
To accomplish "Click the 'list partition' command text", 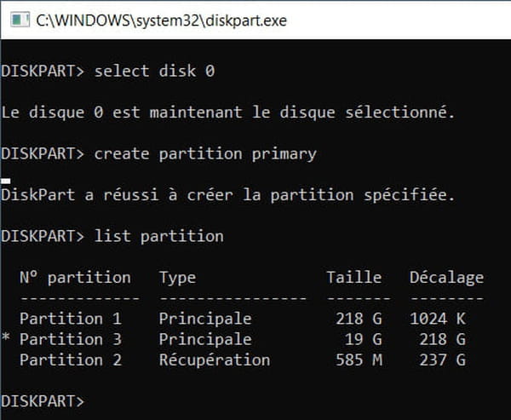I will 159,237.
